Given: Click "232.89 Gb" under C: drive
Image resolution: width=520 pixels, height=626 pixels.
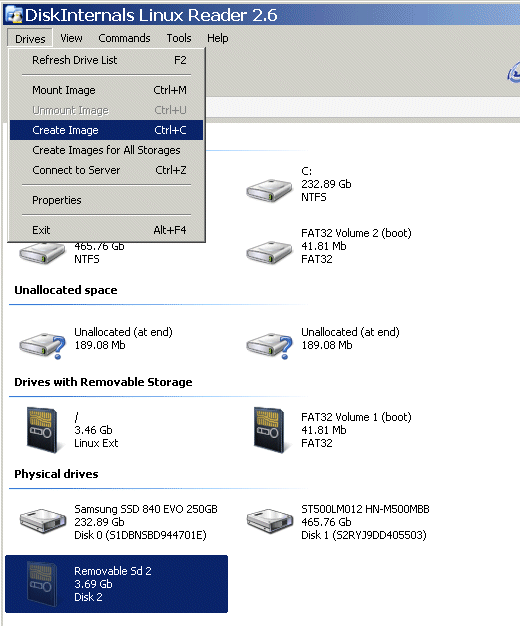Looking at the screenshot, I should pos(326,184).
